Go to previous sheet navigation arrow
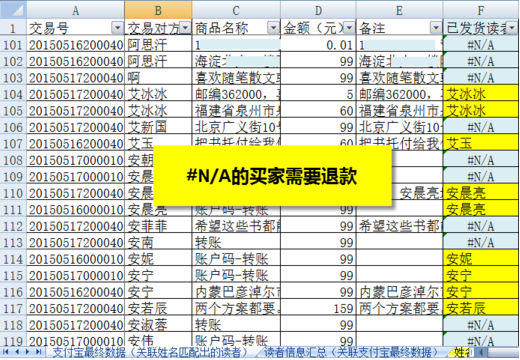The height and width of the screenshot is (360, 520). point(17,352)
